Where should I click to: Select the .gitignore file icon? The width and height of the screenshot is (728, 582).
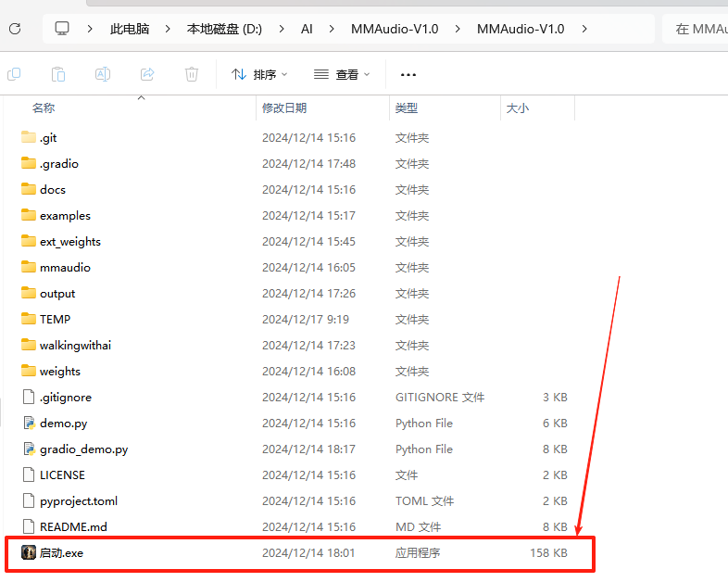(x=29, y=398)
